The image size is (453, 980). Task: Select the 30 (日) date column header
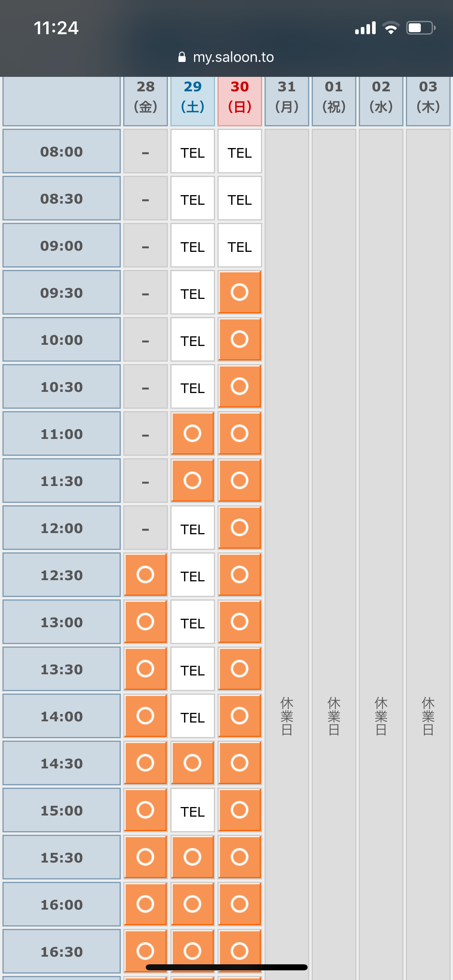[240, 101]
